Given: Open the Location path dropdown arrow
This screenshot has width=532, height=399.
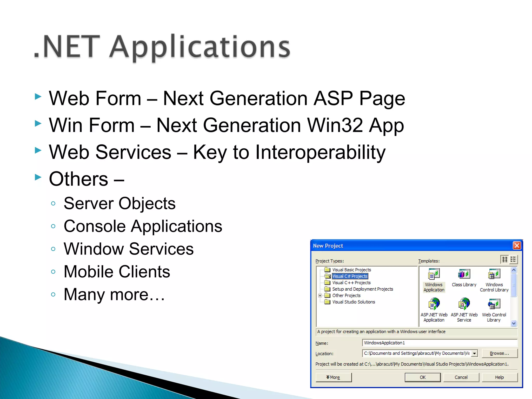Looking at the screenshot, I should pos(474,354).
